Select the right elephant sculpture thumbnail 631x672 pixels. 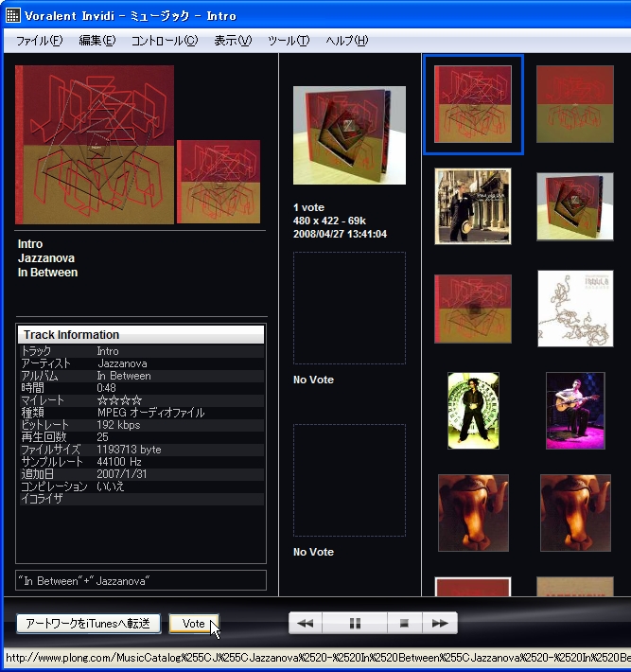575,513
